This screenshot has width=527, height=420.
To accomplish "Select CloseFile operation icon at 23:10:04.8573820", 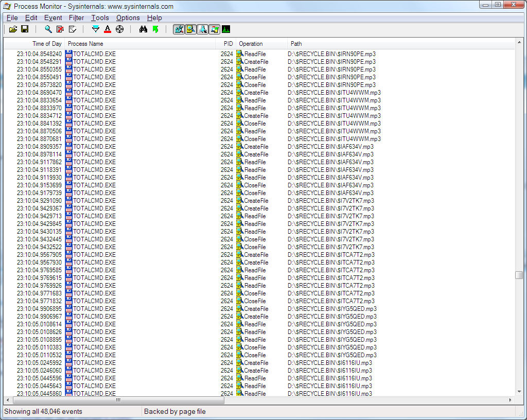I will point(240,85).
